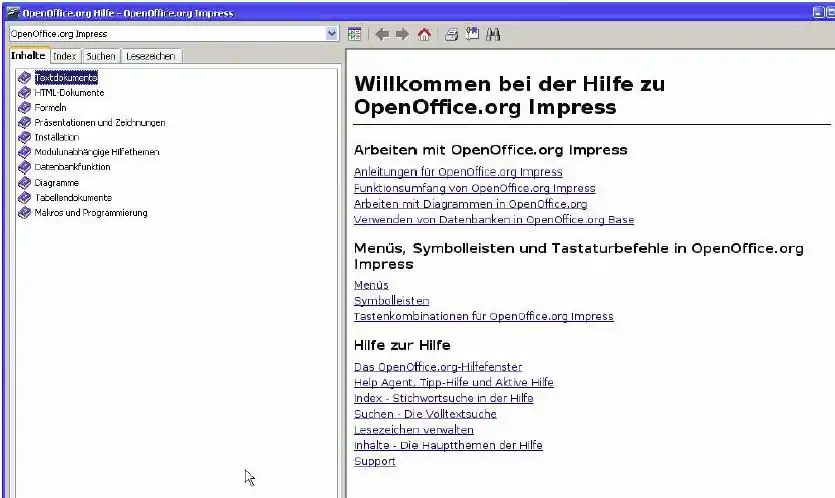
Task: Click the Menüs, Symbolleisten und Tastaturbefehle heading
Action: (x=578, y=256)
